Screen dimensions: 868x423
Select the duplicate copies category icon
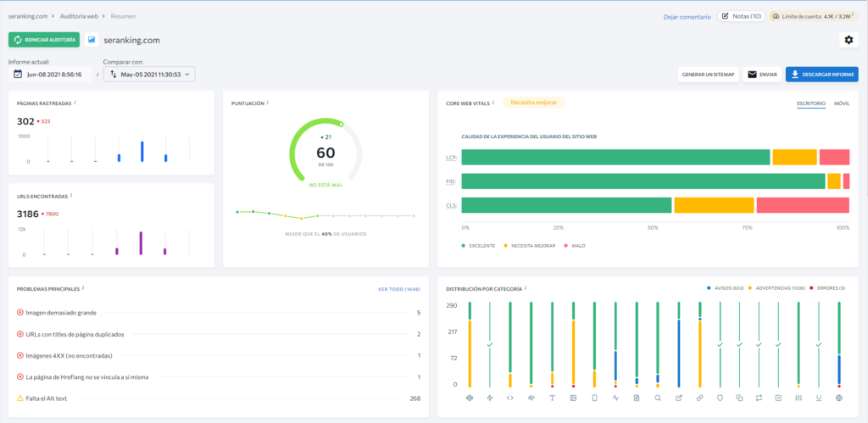coord(739,398)
